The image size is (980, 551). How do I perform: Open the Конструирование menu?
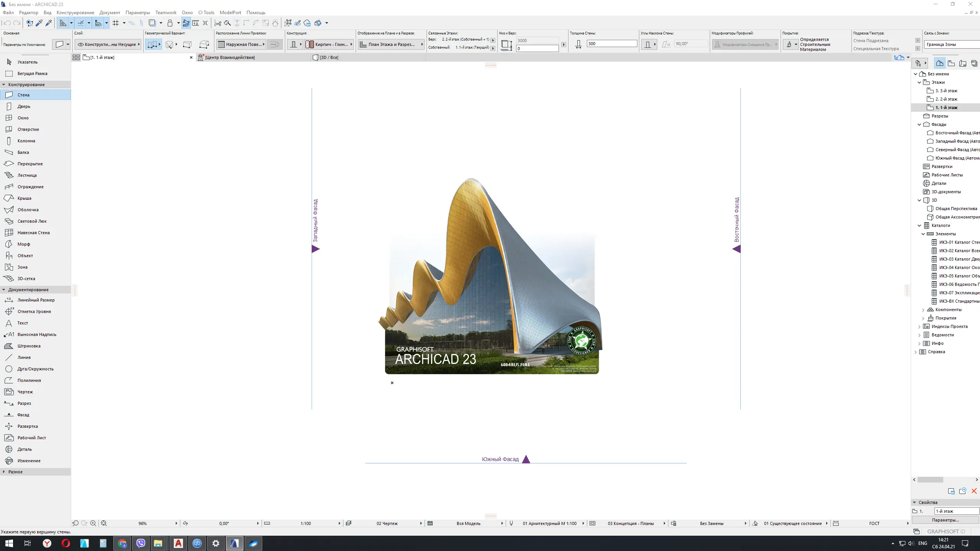[75, 13]
